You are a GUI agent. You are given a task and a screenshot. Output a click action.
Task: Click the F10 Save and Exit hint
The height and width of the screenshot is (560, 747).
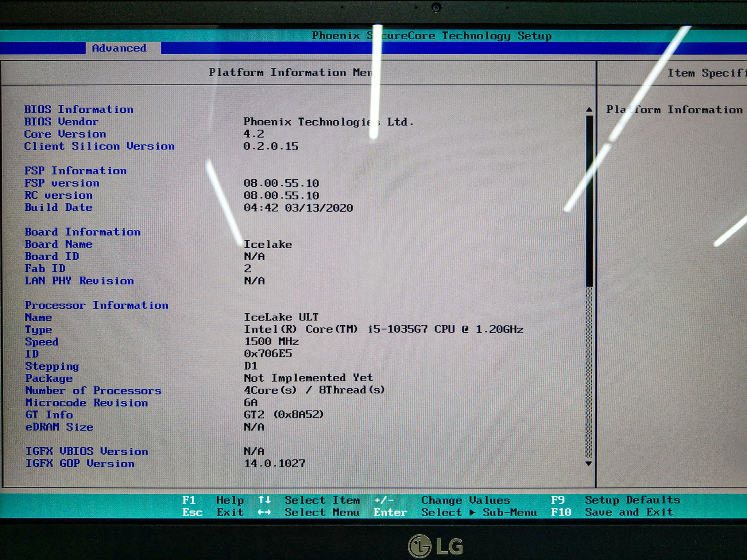tap(612, 512)
